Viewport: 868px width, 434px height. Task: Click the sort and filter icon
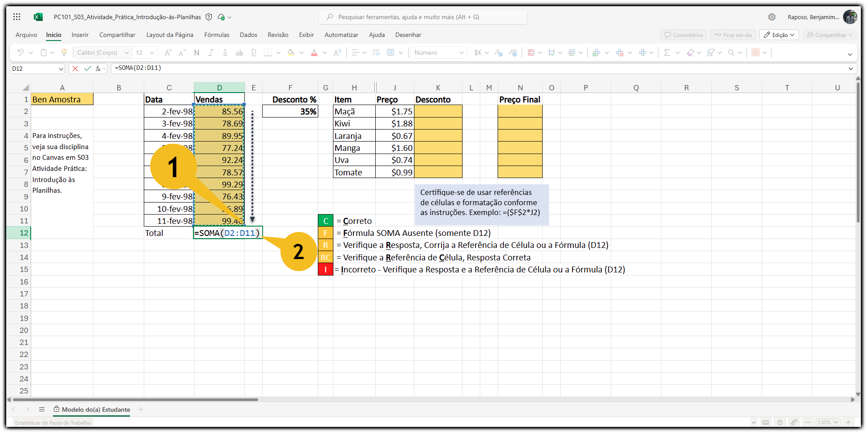point(711,53)
